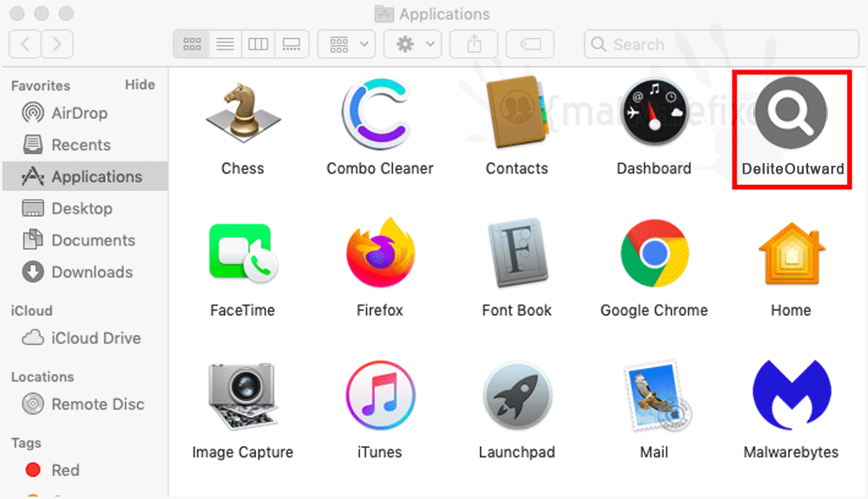Go forward with the right arrow button
Screen dimensions: 868x499
pos(56,43)
